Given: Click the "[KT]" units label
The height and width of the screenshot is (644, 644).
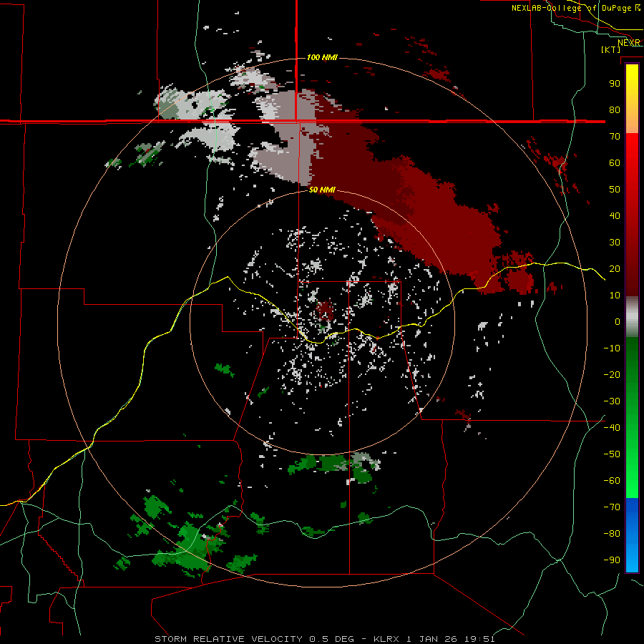Looking at the screenshot, I should click(x=611, y=49).
